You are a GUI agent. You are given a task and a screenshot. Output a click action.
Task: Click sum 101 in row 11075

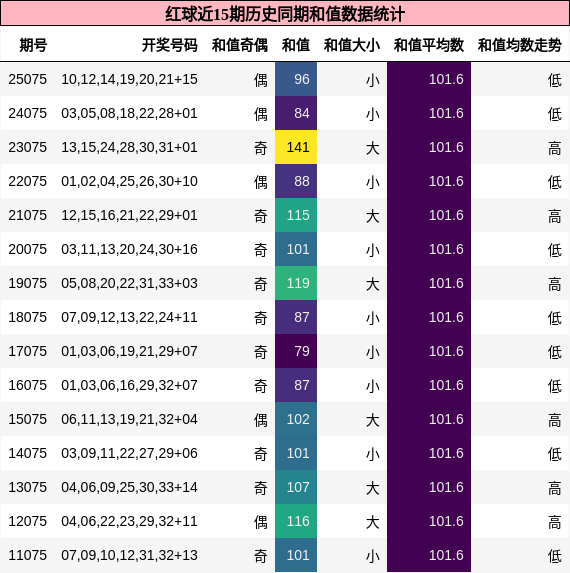point(296,555)
